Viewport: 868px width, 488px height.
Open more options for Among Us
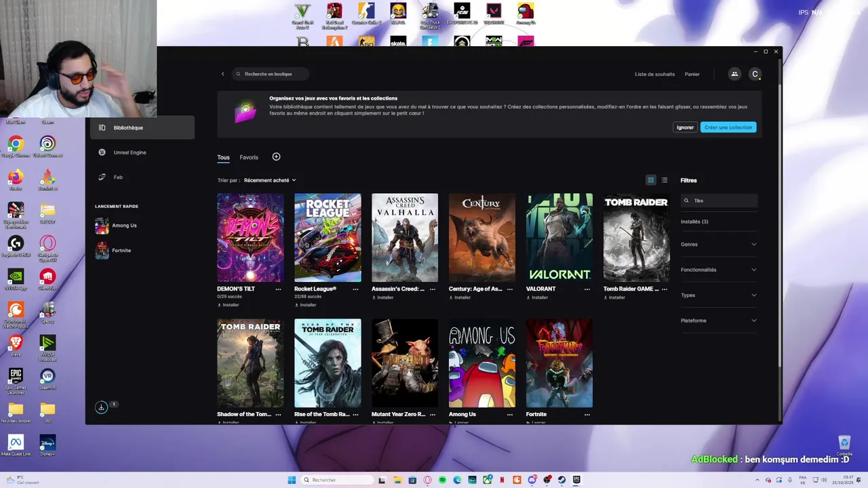(510, 414)
